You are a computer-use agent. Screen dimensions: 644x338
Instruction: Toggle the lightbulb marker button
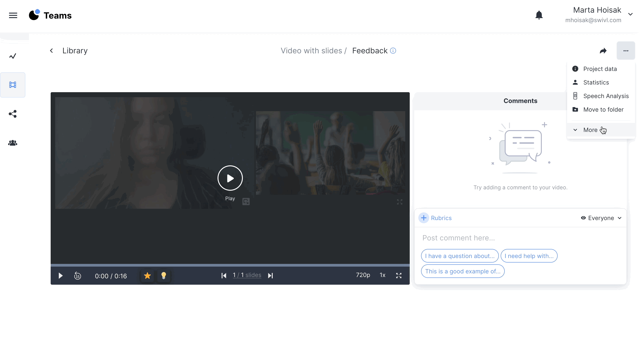click(x=163, y=276)
